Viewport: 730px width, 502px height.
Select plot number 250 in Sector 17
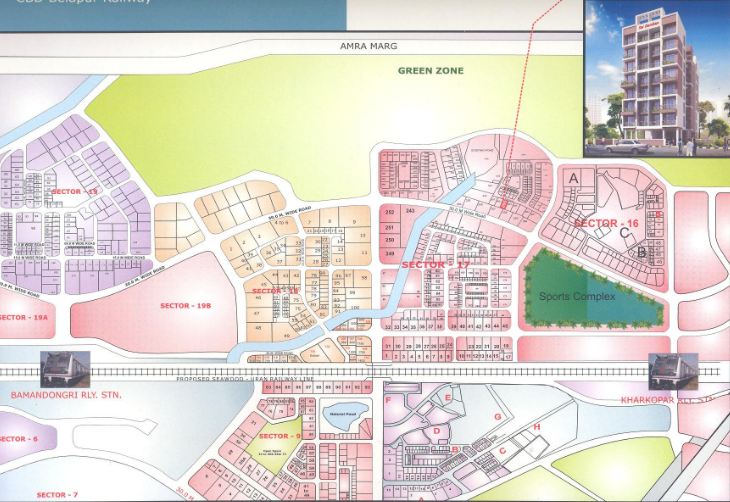[390, 240]
